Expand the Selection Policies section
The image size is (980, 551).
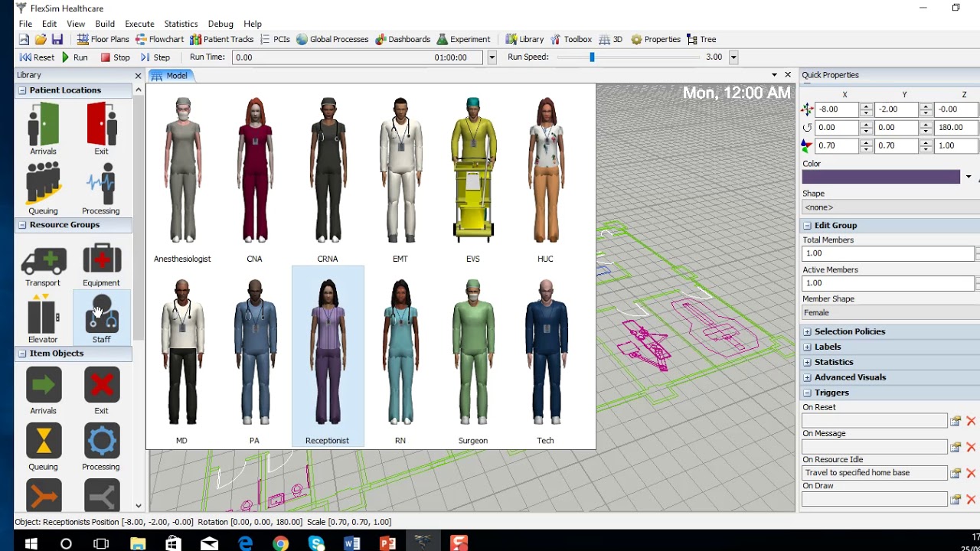click(x=807, y=331)
